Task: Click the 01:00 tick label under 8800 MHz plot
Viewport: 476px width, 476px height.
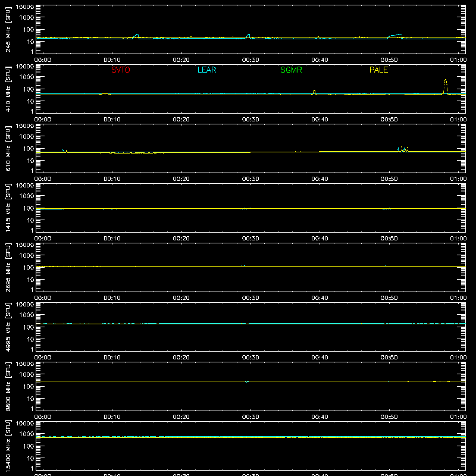Action: point(458,417)
